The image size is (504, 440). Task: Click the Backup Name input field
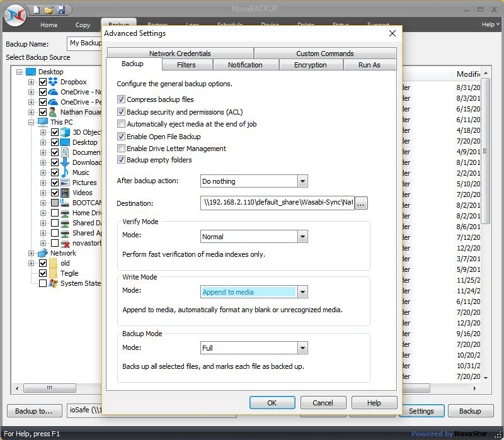click(x=85, y=43)
